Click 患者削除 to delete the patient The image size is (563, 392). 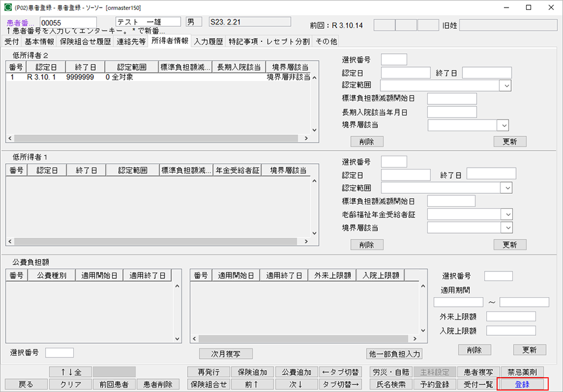click(158, 383)
